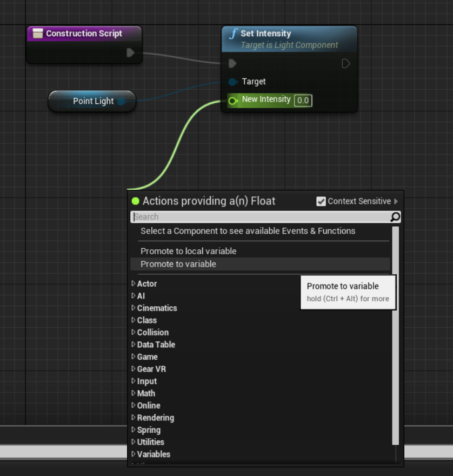Click the Point Light output pin

click(x=122, y=101)
